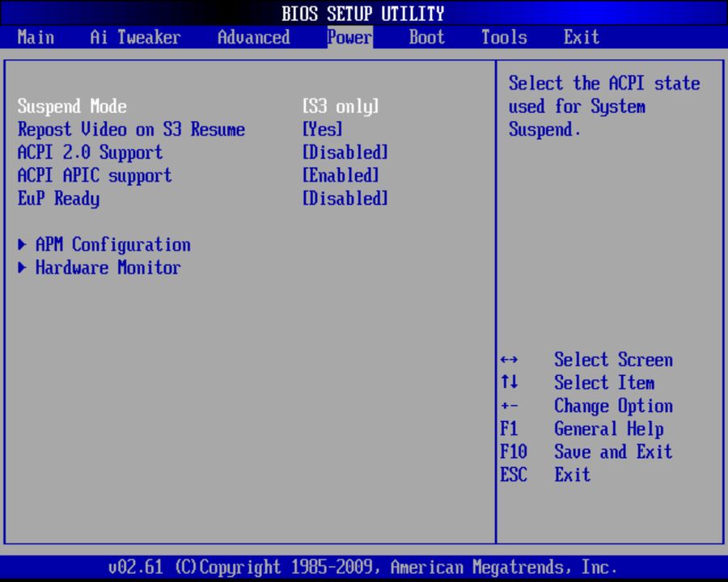The height and width of the screenshot is (582, 728).
Task: Click the BIOS SETUP UTILITY title
Action: pos(363,14)
